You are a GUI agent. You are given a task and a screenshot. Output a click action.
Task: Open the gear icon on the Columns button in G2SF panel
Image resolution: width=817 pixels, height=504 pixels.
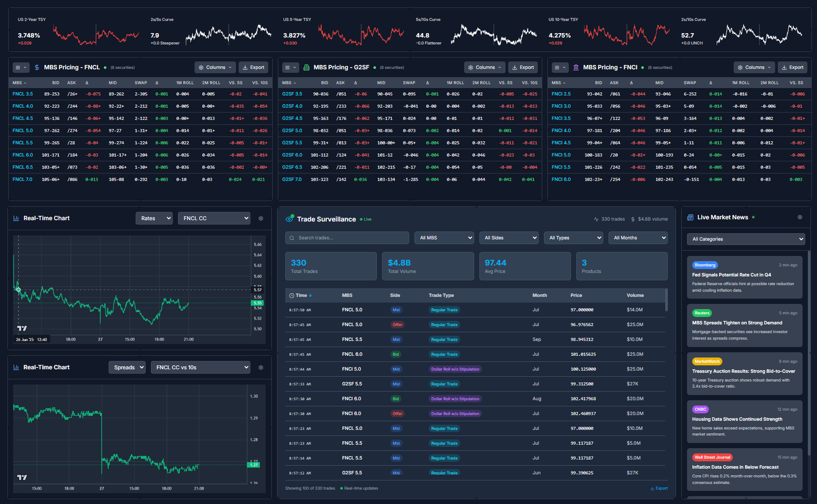click(470, 67)
